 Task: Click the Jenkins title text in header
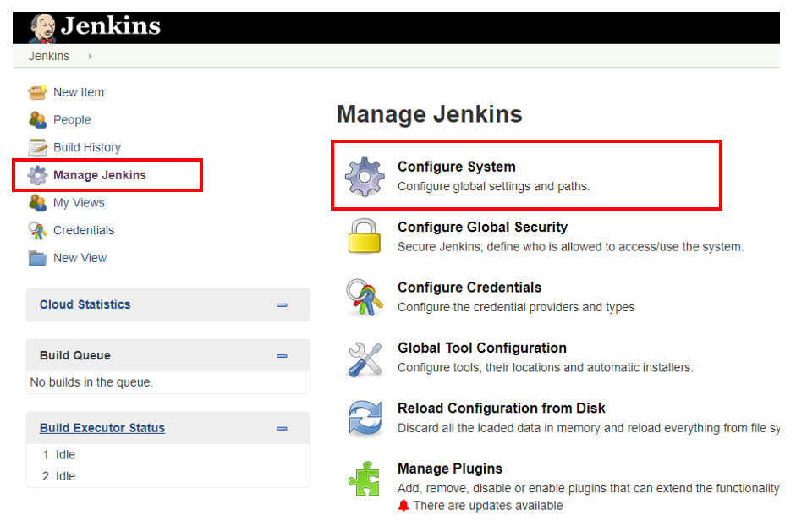click(x=111, y=25)
